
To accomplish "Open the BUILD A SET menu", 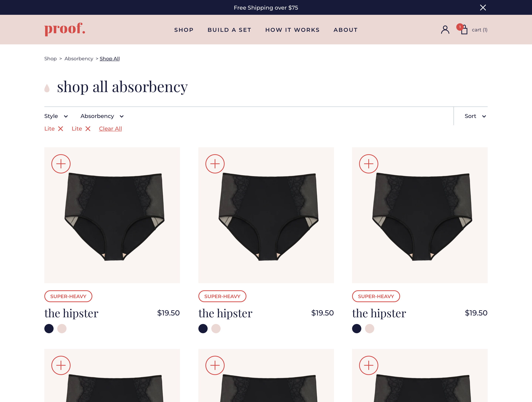I will tap(229, 30).
